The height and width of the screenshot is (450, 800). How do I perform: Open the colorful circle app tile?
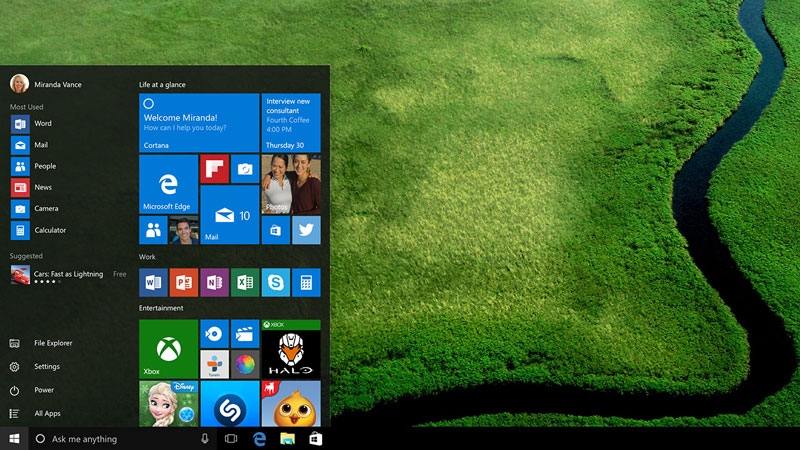[x=245, y=364]
